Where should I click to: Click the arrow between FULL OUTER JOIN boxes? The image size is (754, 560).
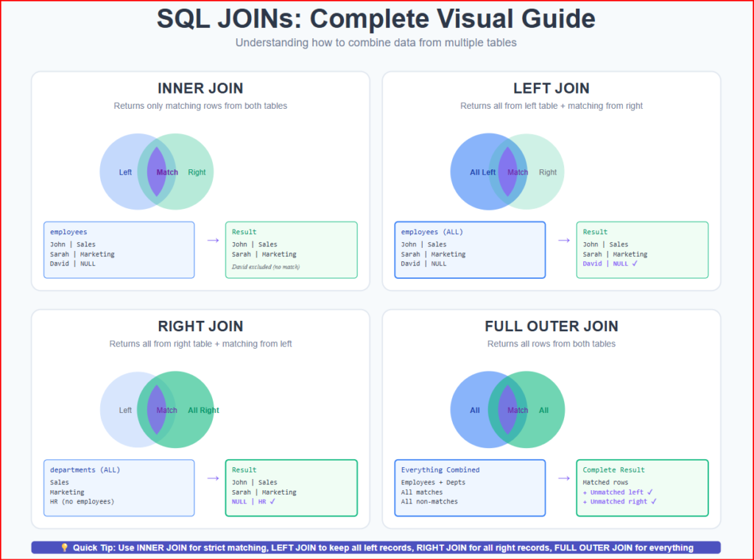pos(564,478)
